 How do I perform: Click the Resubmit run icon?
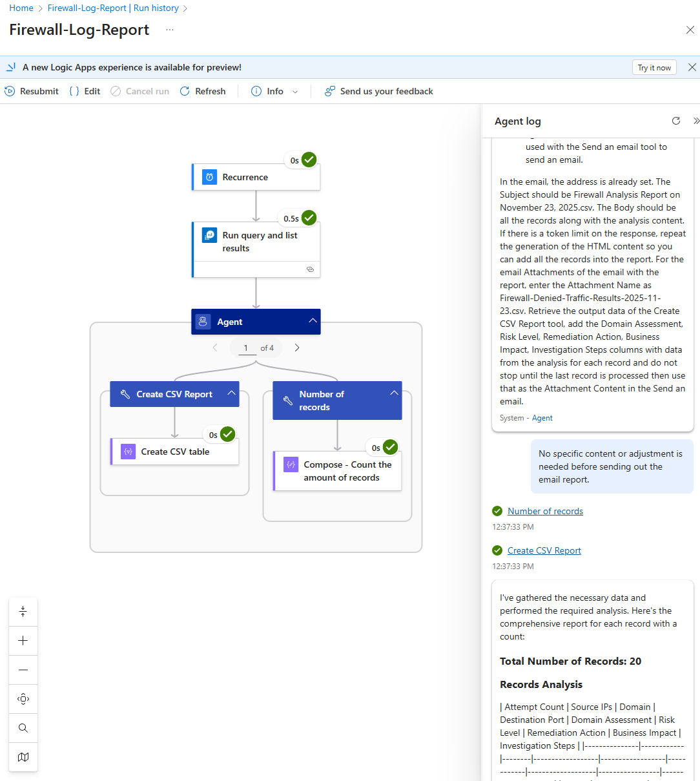(10, 91)
